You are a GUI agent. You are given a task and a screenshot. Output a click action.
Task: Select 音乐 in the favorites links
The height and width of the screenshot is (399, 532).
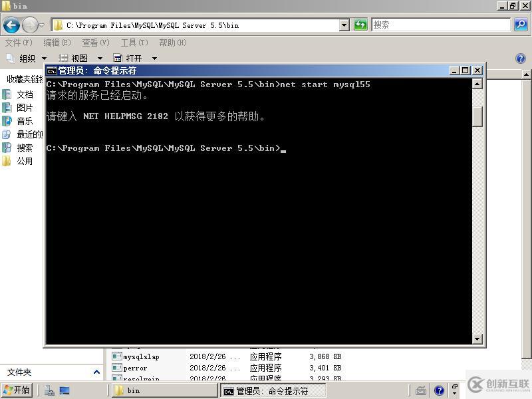(25, 121)
